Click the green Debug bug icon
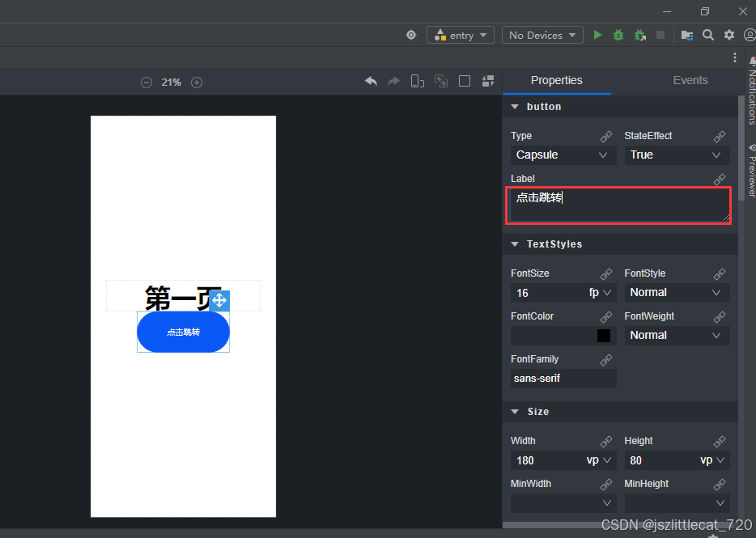This screenshot has width=756, height=538. click(618, 35)
